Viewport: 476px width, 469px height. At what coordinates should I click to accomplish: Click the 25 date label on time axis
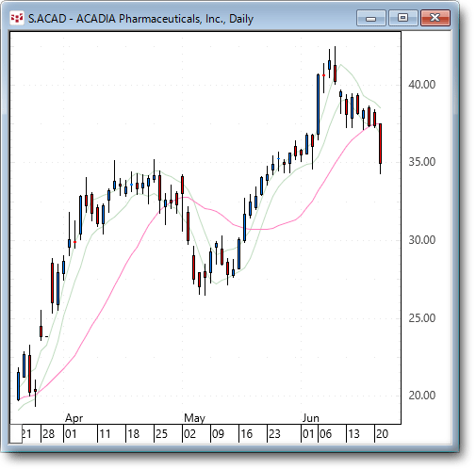tap(161, 434)
